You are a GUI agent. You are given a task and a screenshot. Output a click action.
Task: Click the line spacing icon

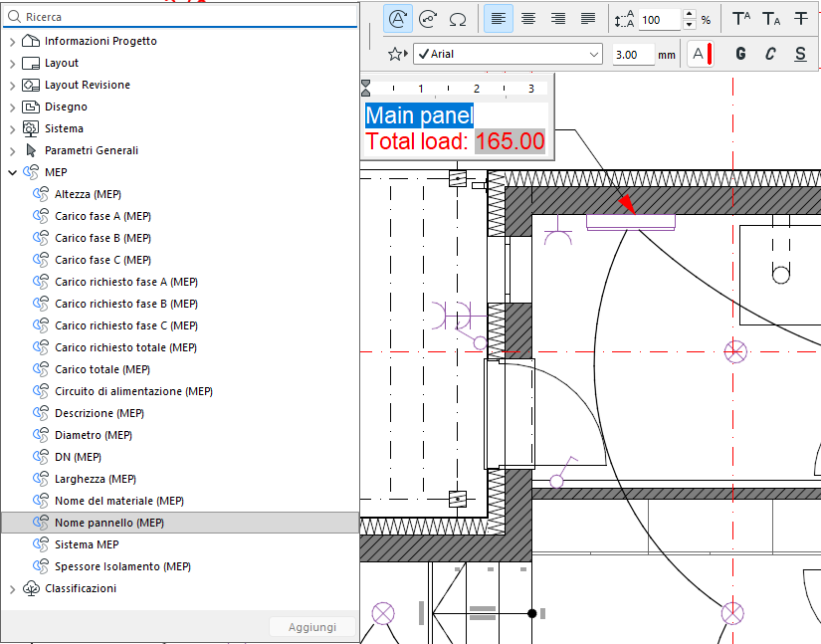[624, 20]
